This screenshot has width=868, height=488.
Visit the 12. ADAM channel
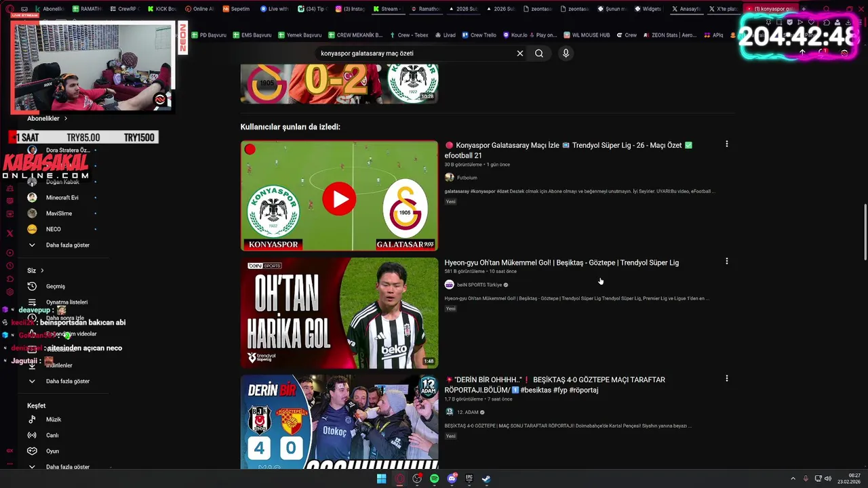click(x=467, y=412)
